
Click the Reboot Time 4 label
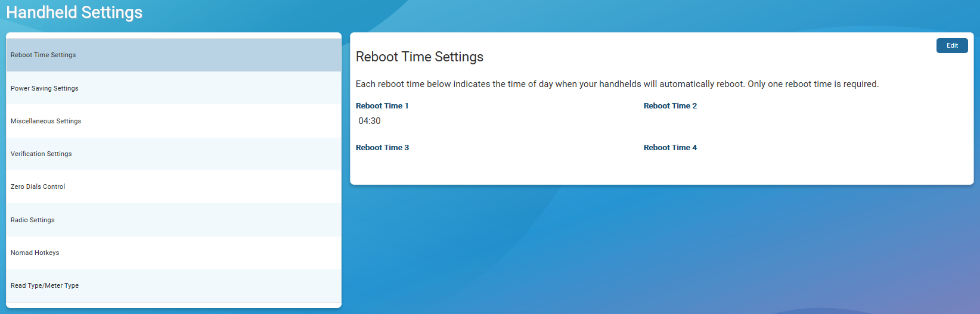[x=670, y=148]
